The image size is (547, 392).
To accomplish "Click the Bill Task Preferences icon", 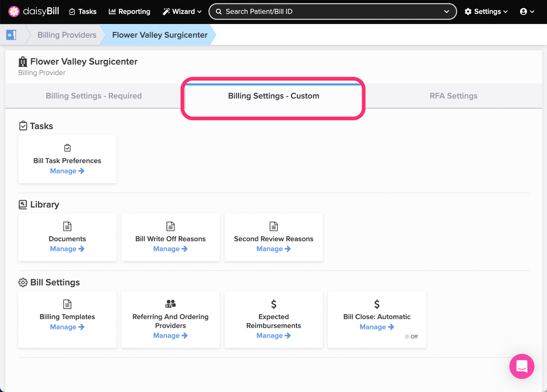I will tap(67, 148).
